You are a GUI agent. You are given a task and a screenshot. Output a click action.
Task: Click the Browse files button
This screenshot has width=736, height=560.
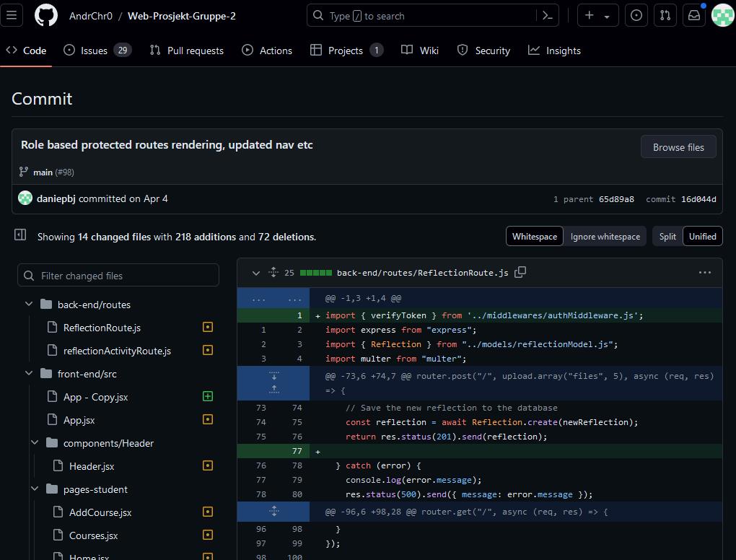[x=678, y=147]
